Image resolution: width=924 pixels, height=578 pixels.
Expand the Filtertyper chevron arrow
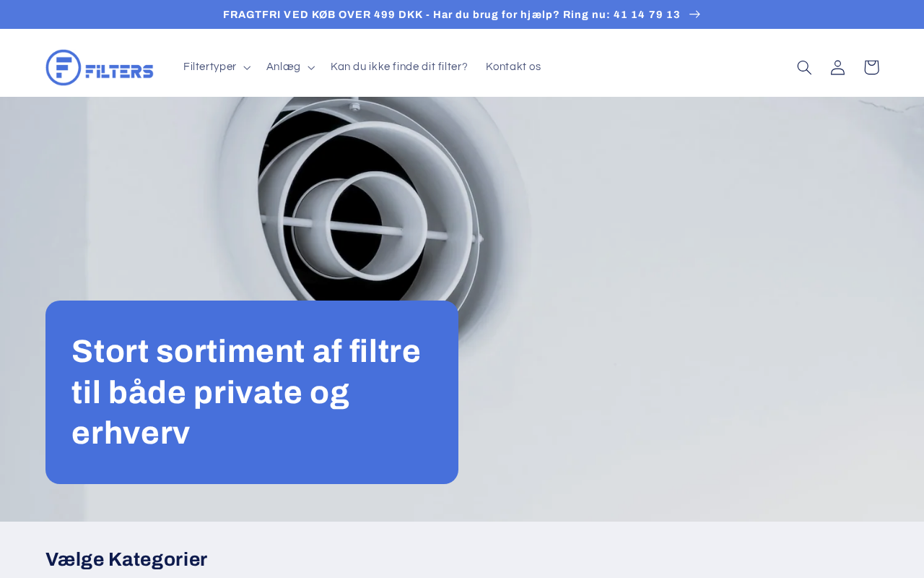click(247, 67)
